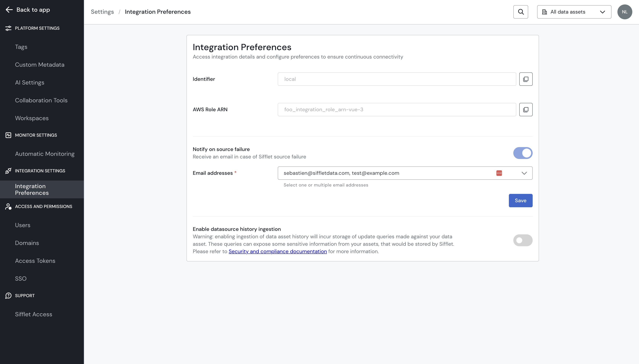The width and height of the screenshot is (639, 364).
Task: Save the integration preferences
Action: click(520, 201)
